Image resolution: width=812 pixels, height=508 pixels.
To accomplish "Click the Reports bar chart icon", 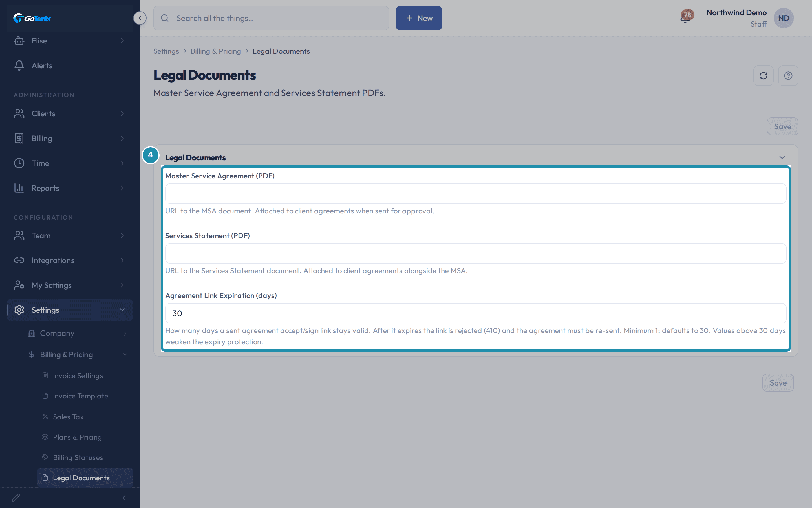I will pos(19,188).
